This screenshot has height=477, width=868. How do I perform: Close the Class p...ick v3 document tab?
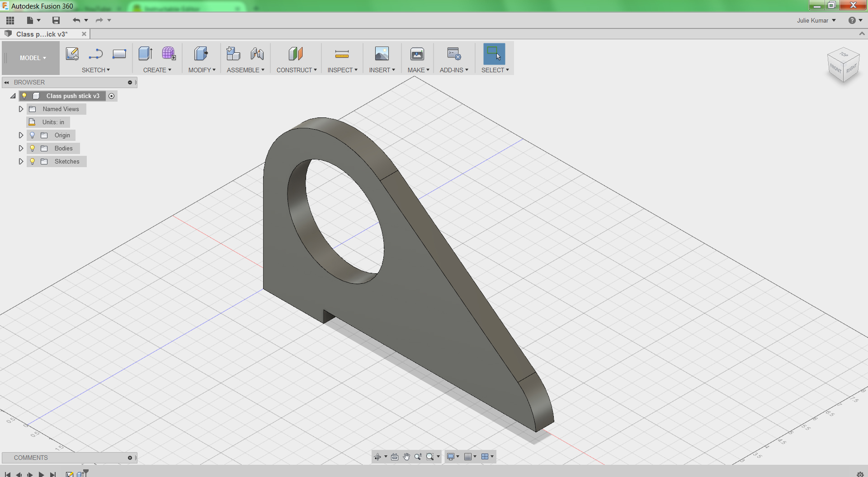pos(84,34)
